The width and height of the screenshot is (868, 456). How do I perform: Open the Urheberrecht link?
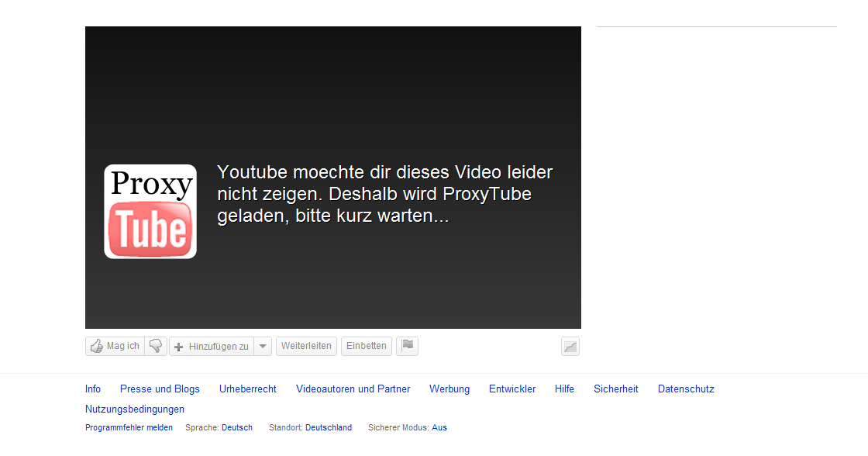(247, 389)
